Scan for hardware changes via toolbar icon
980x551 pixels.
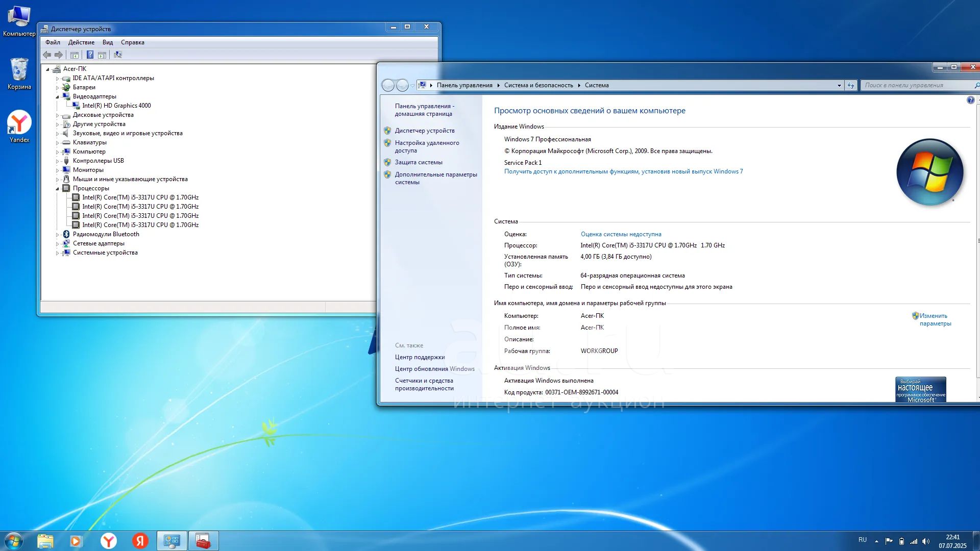click(118, 55)
